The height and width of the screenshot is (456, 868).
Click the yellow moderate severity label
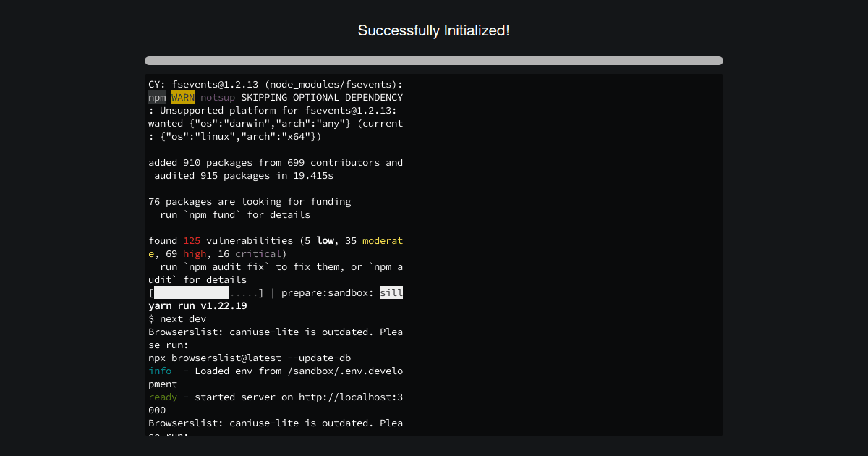click(383, 240)
